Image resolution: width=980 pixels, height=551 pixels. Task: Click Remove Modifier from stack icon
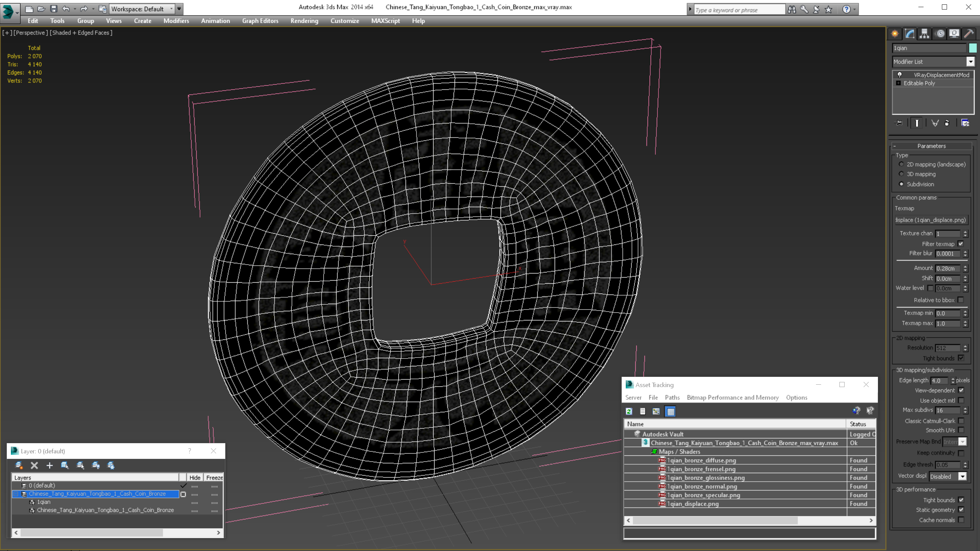[x=947, y=123]
